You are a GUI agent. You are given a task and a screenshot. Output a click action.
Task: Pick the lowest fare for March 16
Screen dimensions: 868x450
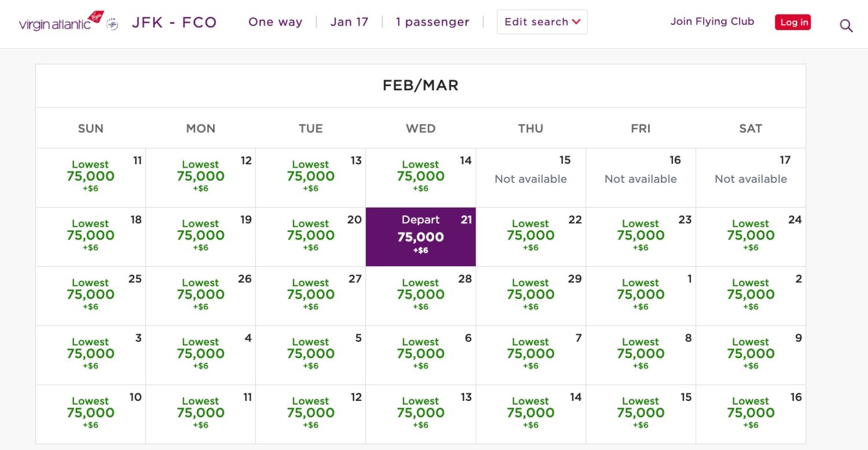click(751, 414)
